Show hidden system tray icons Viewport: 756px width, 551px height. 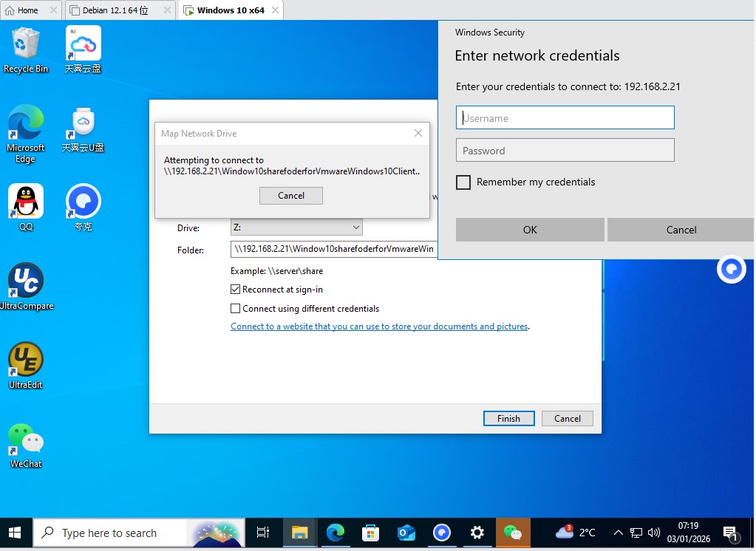618,533
